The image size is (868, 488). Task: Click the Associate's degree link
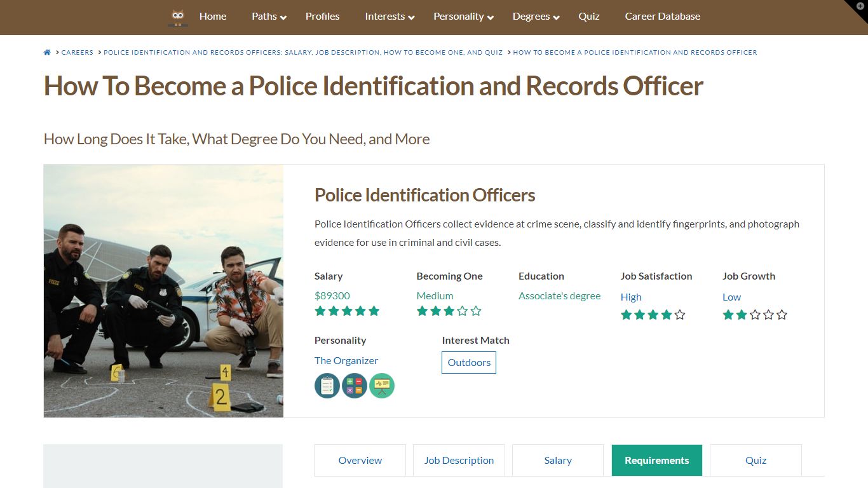(x=559, y=295)
